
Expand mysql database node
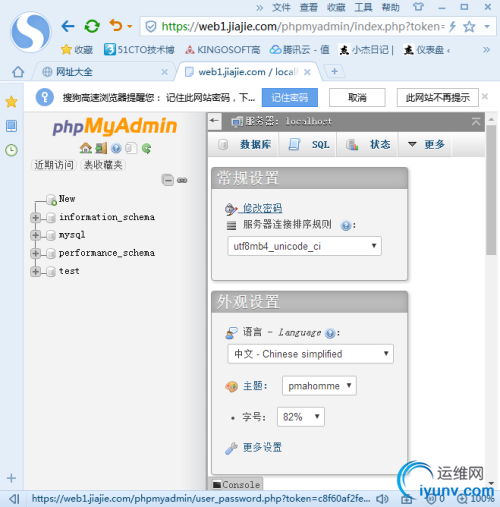pos(35,235)
